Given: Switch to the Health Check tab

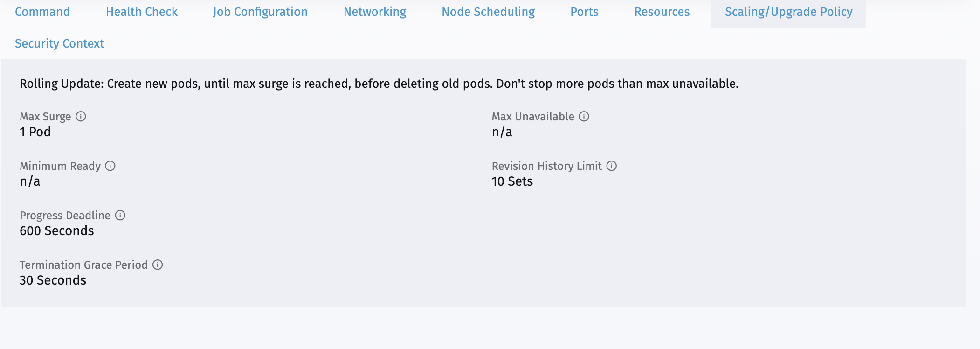Looking at the screenshot, I should 142,12.
